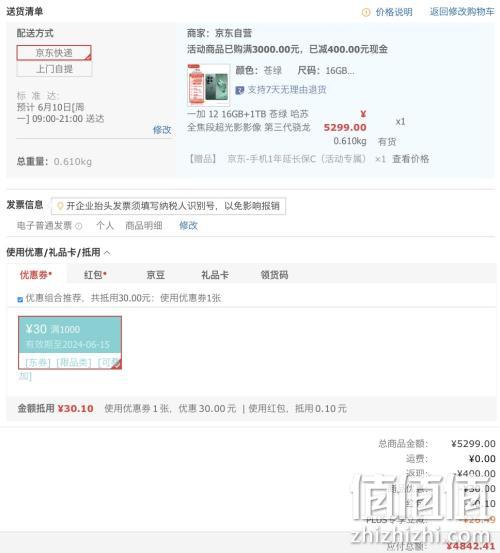Select 上门自提 pickup option
Viewport: 500px width, 553px height.
[x=54, y=69]
